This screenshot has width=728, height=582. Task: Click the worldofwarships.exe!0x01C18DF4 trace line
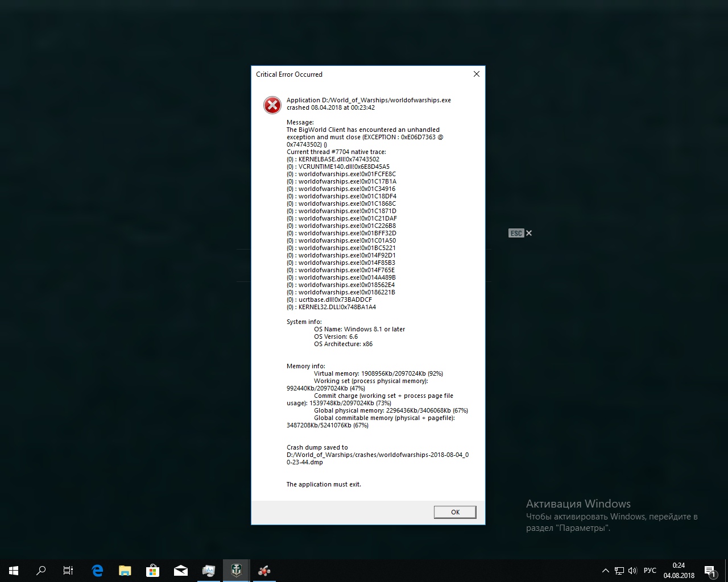coord(341,196)
